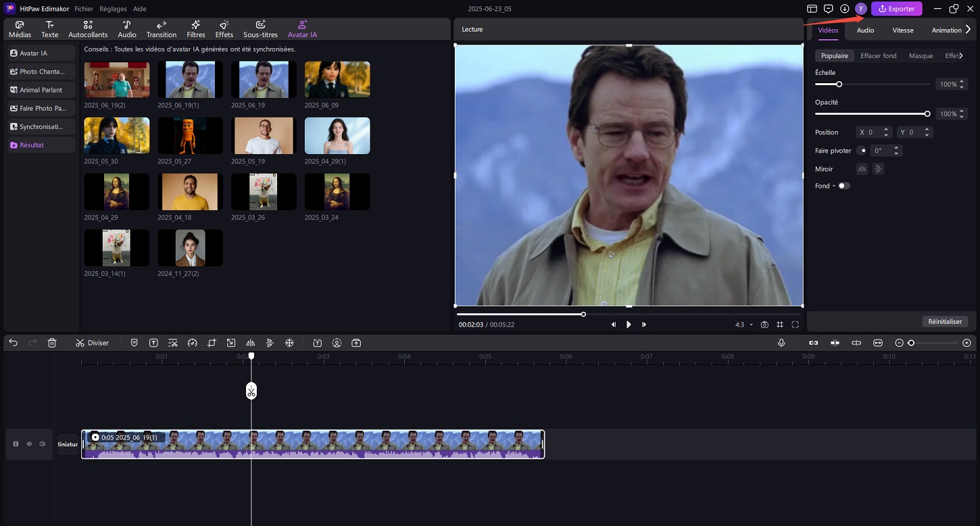Click the speed gauge icon in timeline toolbar
This screenshot has width=980, height=526.
192,343
